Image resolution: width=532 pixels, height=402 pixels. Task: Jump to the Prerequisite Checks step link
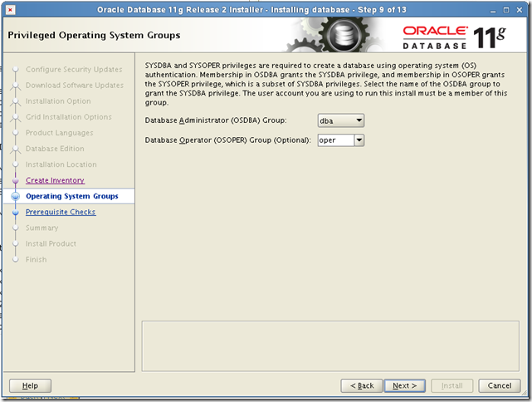61,212
